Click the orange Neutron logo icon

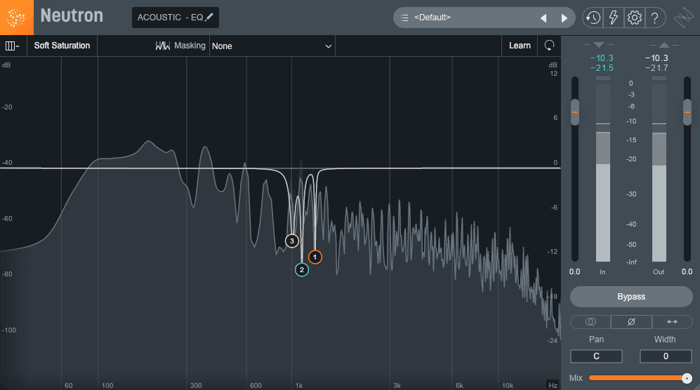tap(17, 17)
